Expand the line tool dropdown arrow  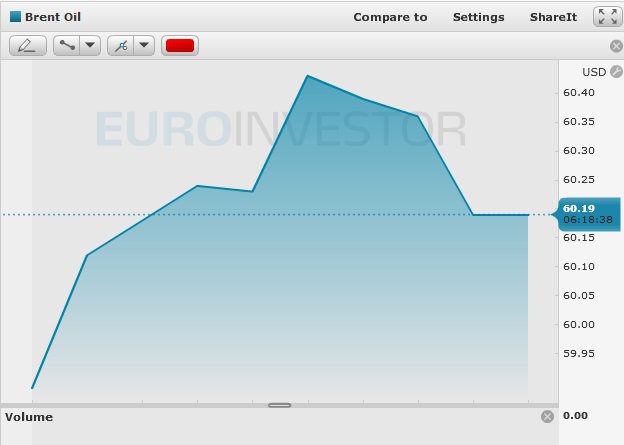[x=90, y=46]
